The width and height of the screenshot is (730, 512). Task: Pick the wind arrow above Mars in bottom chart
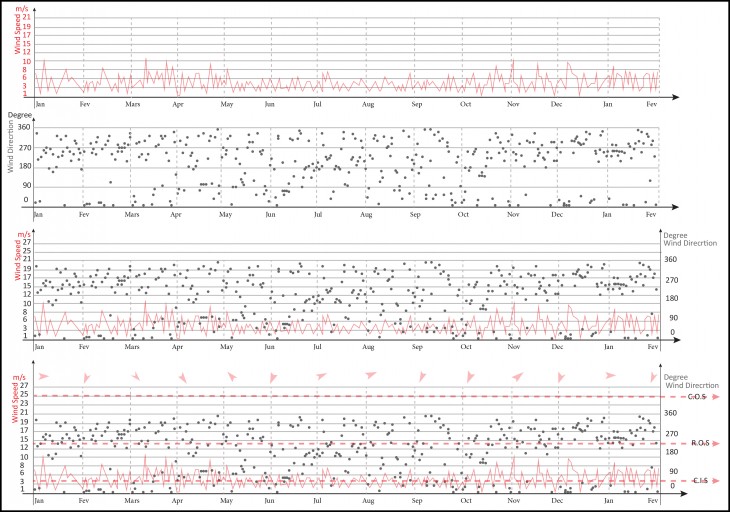(x=135, y=377)
